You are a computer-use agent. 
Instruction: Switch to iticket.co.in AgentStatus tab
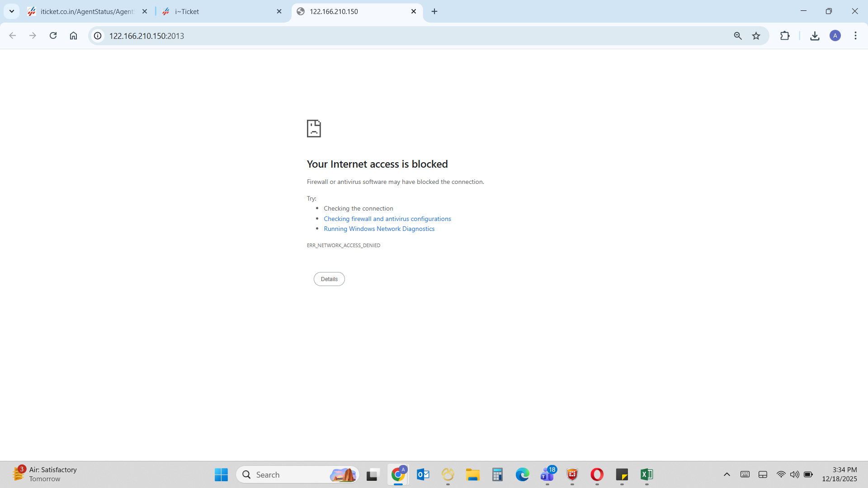tap(86, 12)
